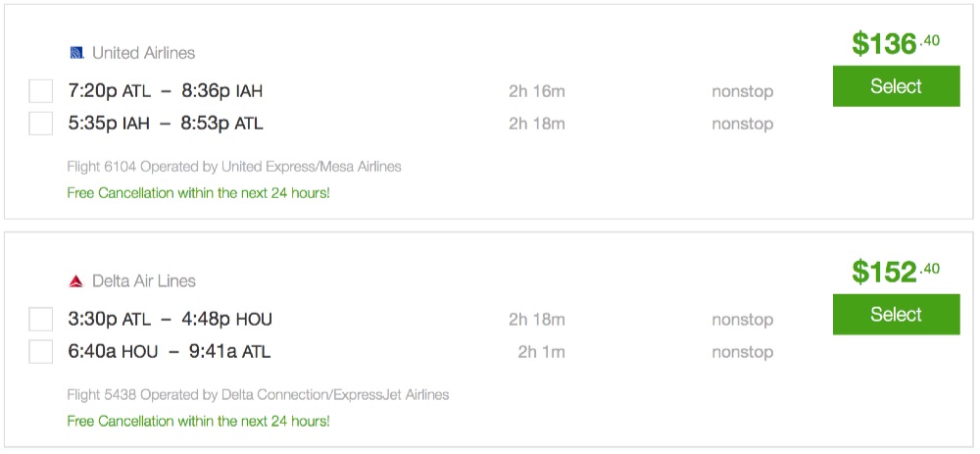This screenshot has width=980, height=454.
Task: Enable the 3:30p ATL to HOU checkbox
Action: click(41, 320)
